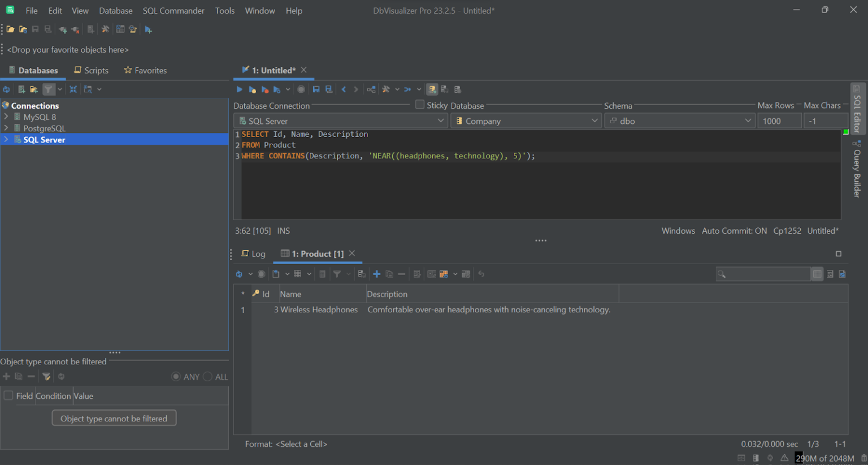868x465 pixels.
Task: Duplicate rows using the copy icon
Action: 389,274
